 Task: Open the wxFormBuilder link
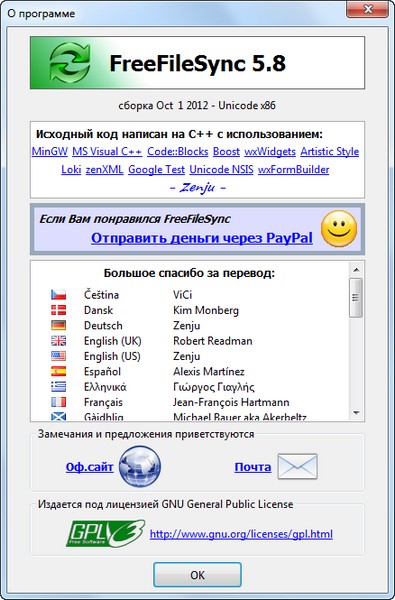click(x=294, y=170)
